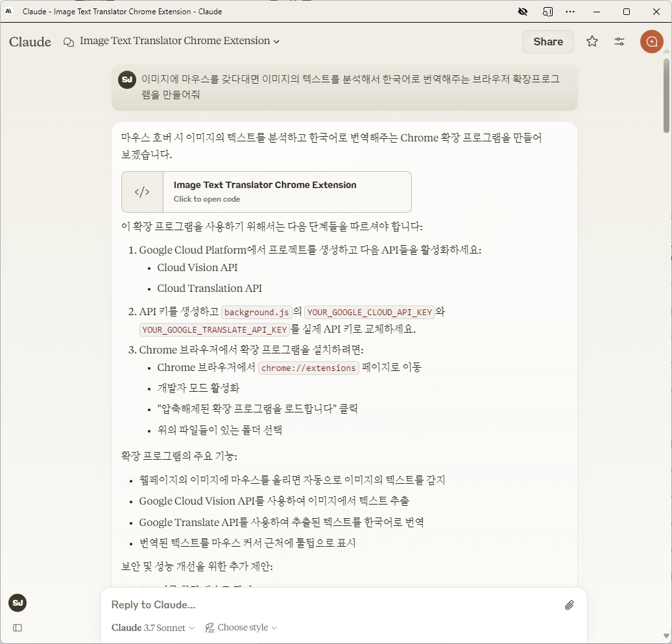This screenshot has width=672, height=644.
Task: Click the chat bubbles icon beside title
Action: point(69,42)
